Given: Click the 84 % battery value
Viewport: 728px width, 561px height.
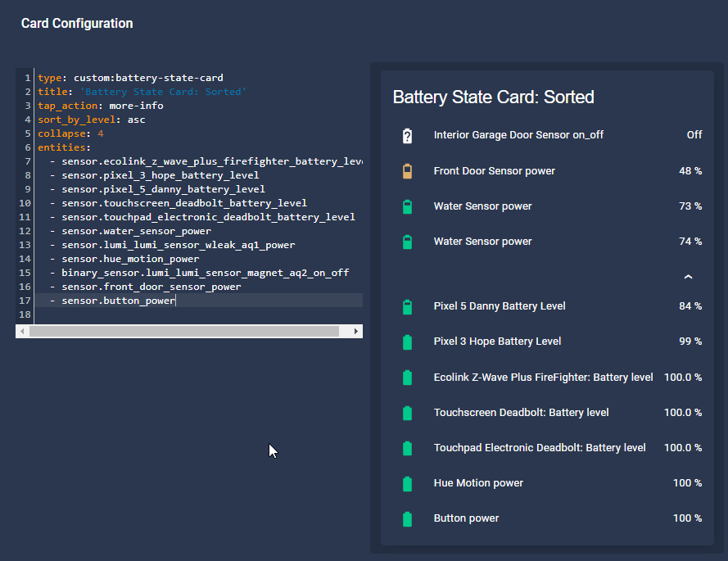Looking at the screenshot, I should click(x=690, y=306).
